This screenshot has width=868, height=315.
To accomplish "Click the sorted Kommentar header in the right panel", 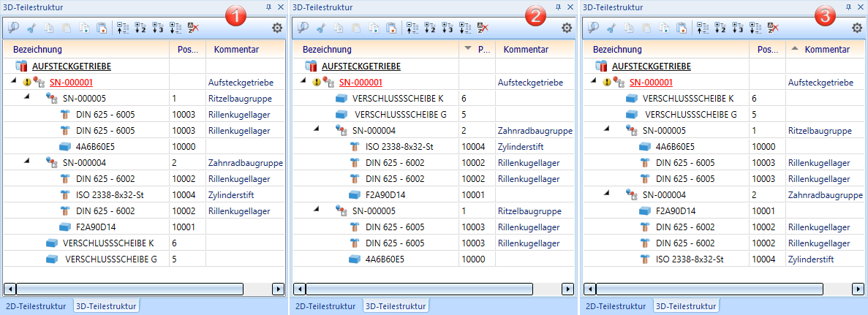I will [x=824, y=49].
